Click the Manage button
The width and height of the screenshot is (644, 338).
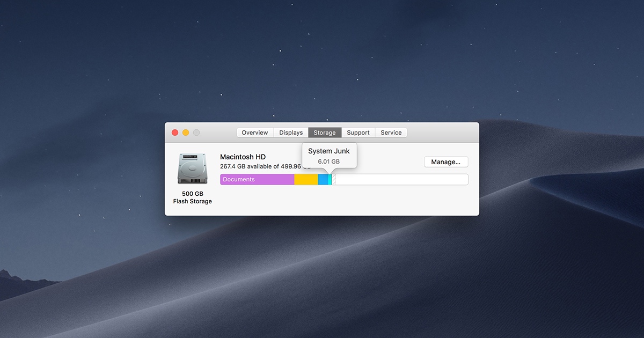click(446, 161)
